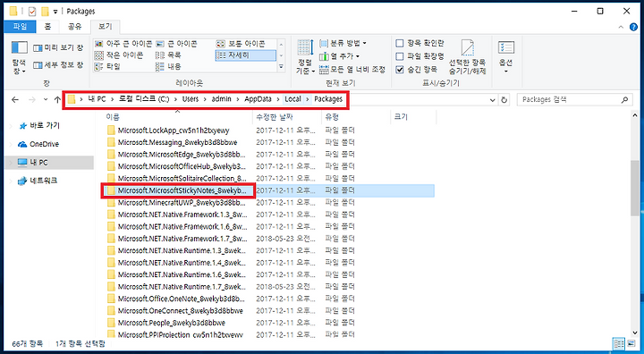Open 분류 방법 group by dropdown
This screenshot has height=354, width=644.
pos(343,43)
